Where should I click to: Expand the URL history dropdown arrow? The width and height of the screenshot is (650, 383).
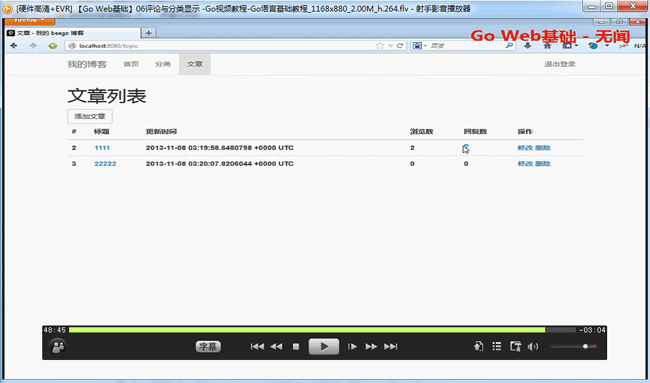(390, 46)
